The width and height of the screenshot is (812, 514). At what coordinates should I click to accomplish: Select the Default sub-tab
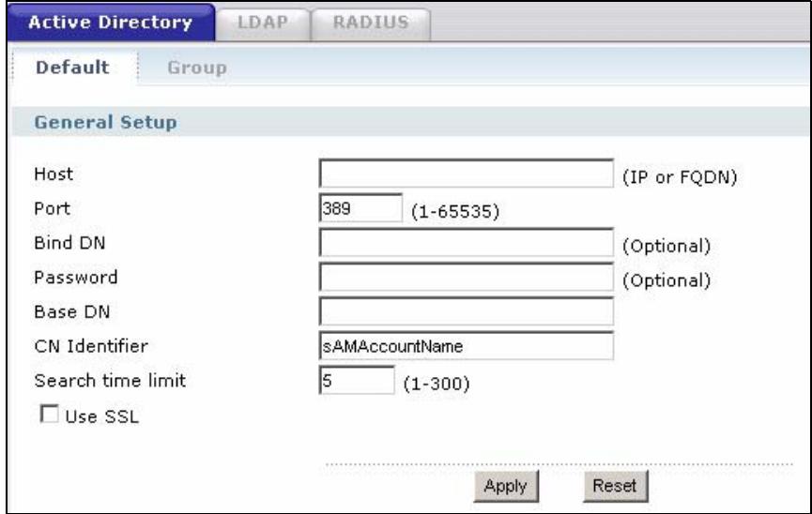pyautogui.click(x=73, y=68)
